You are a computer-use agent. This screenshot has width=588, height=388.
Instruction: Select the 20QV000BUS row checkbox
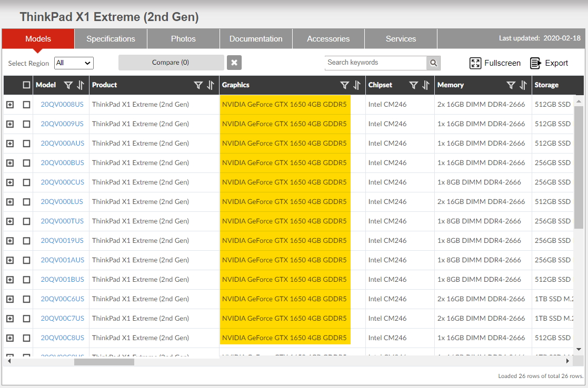point(26,163)
